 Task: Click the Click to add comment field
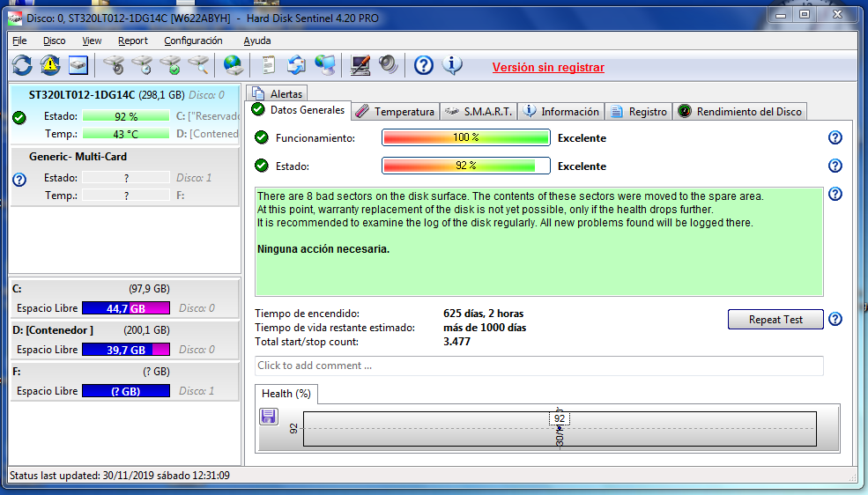(x=539, y=366)
